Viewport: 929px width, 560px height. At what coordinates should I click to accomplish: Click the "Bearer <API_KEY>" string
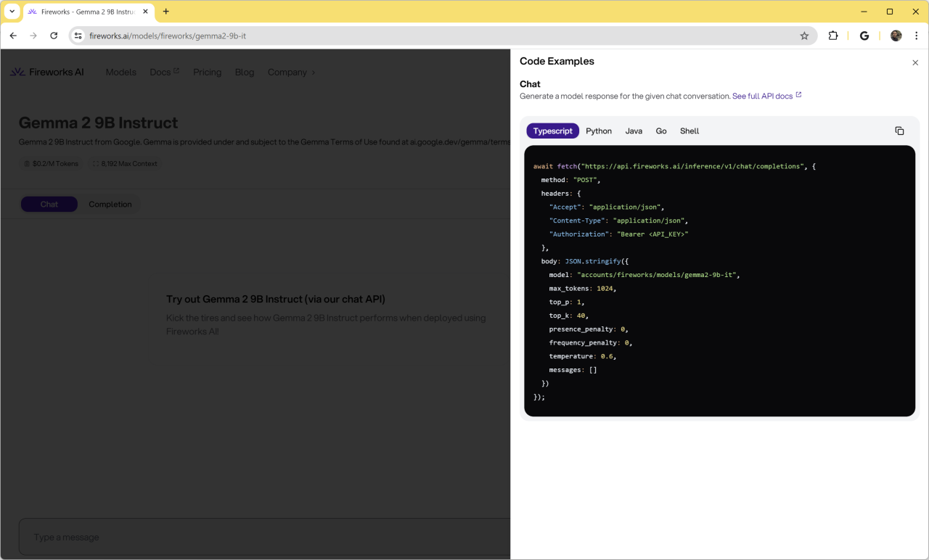[x=652, y=234]
